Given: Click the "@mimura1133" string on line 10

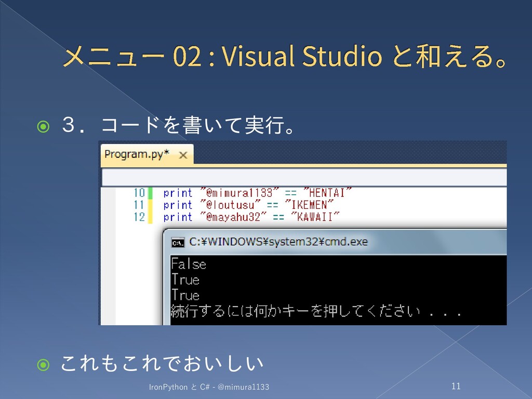Looking at the screenshot, I should coord(240,193).
